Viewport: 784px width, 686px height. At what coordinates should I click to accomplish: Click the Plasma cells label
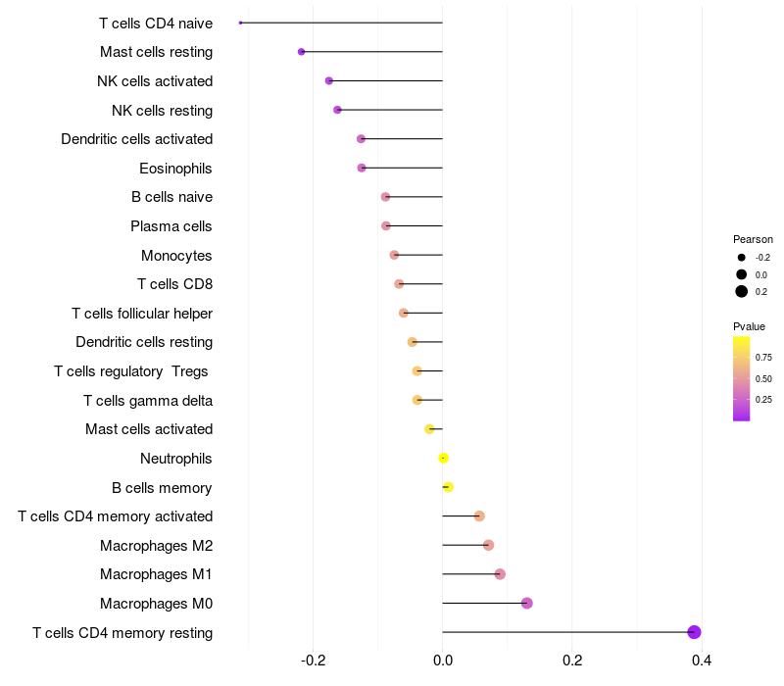[171, 226]
